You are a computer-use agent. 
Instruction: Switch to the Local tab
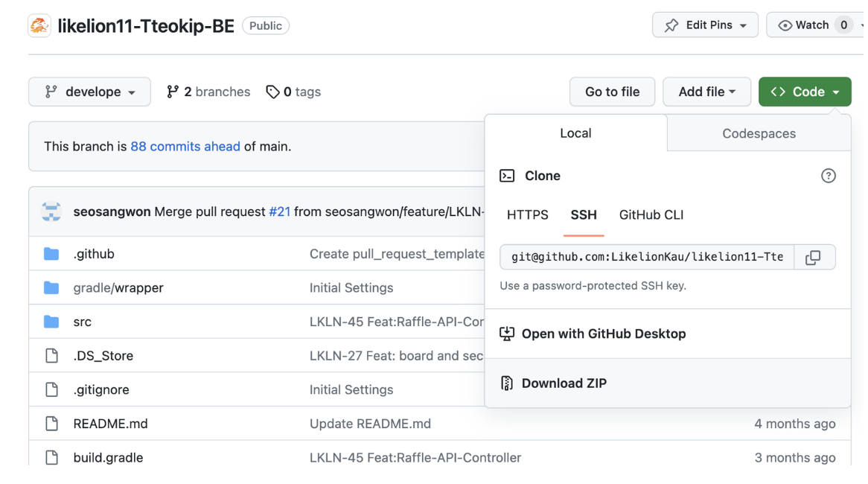[575, 133]
